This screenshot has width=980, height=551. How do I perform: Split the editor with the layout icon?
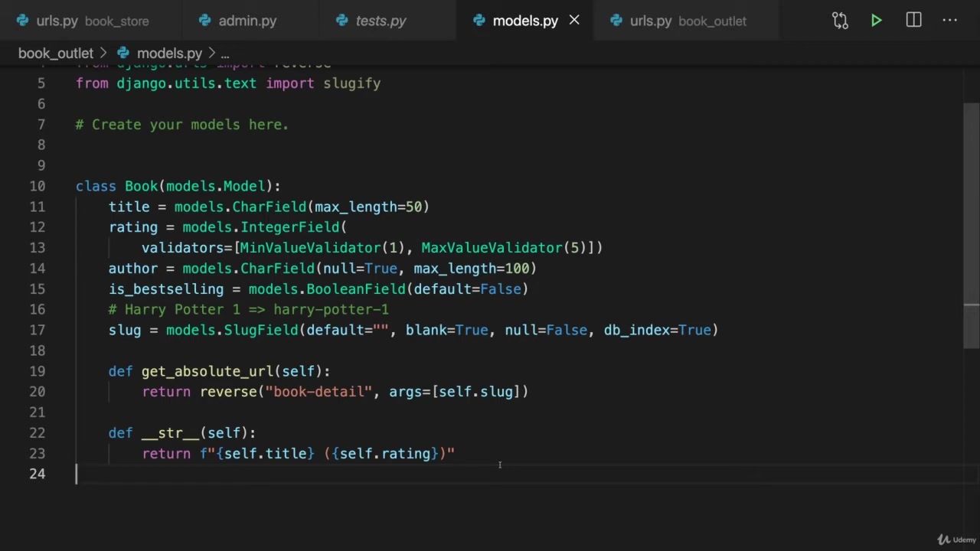[x=913, y=21]
